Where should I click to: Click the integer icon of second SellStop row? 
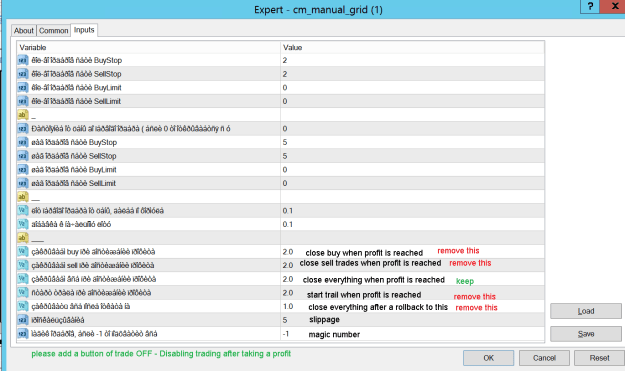23,156
